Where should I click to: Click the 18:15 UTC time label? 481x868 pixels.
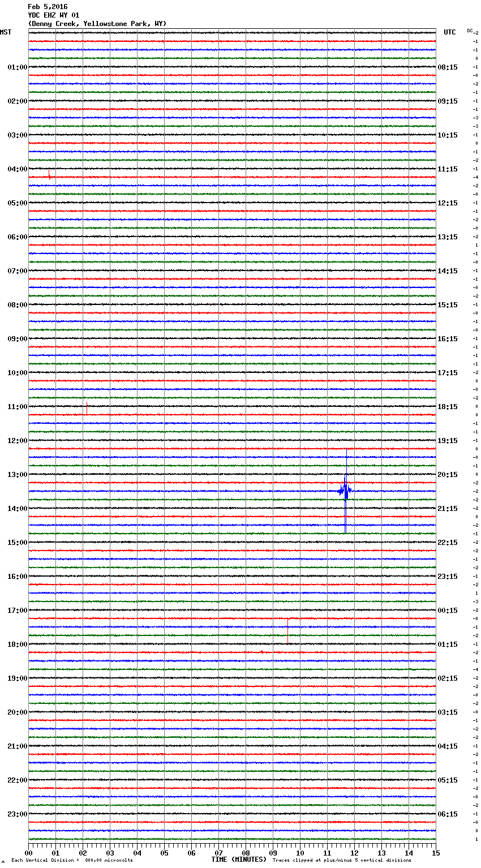tap(448, 407)
